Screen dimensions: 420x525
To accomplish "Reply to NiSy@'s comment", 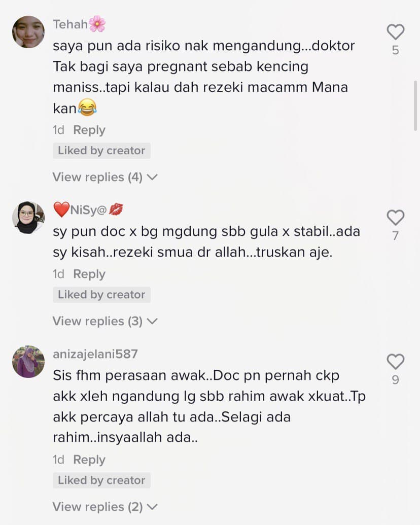I will (89, 274).
